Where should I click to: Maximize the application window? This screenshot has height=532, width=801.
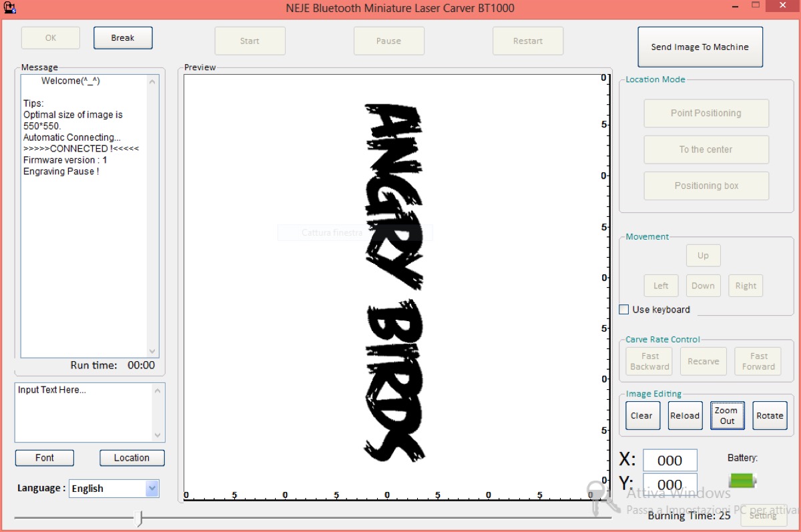pyautogui.click(x=756, y=5)
